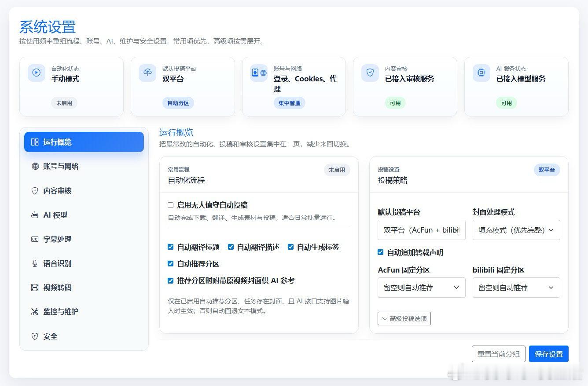
Task: Open the 封面处理模式 dropdown
Action: click(x=516, y=230)
